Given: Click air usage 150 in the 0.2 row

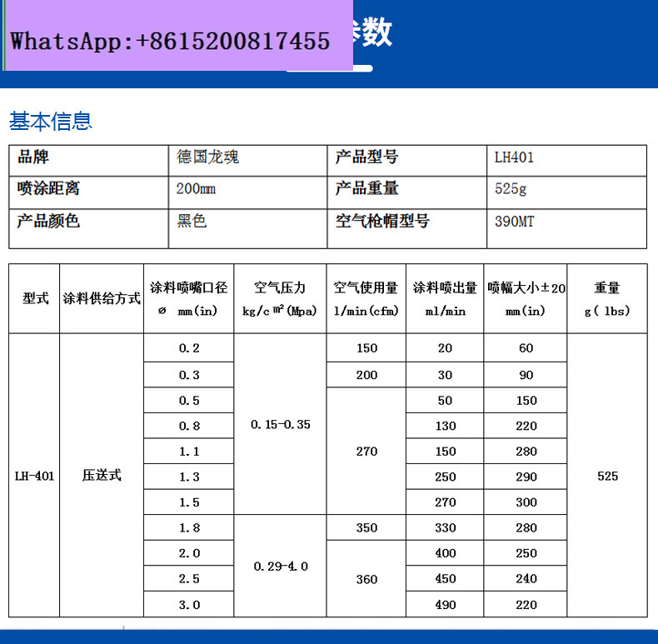Looking at the screenshot, I should 366,348.
